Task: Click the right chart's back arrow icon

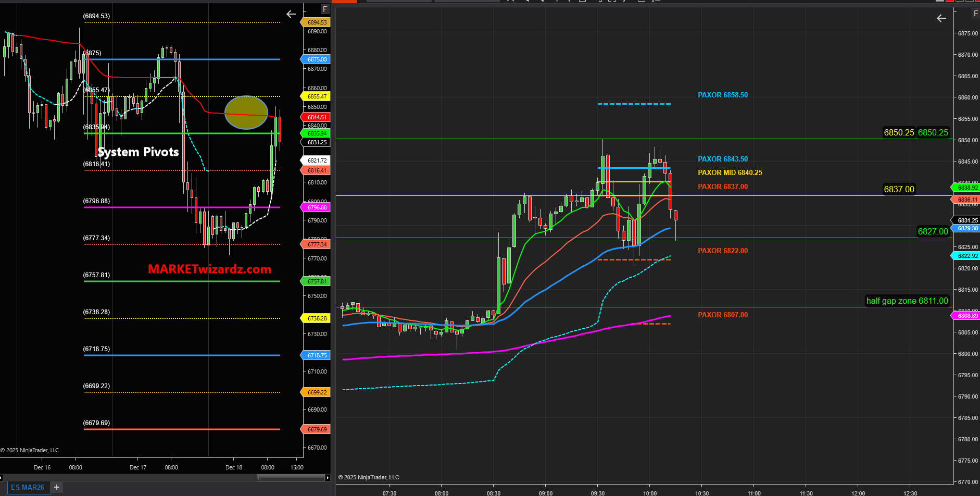Action: pos(941,18)
